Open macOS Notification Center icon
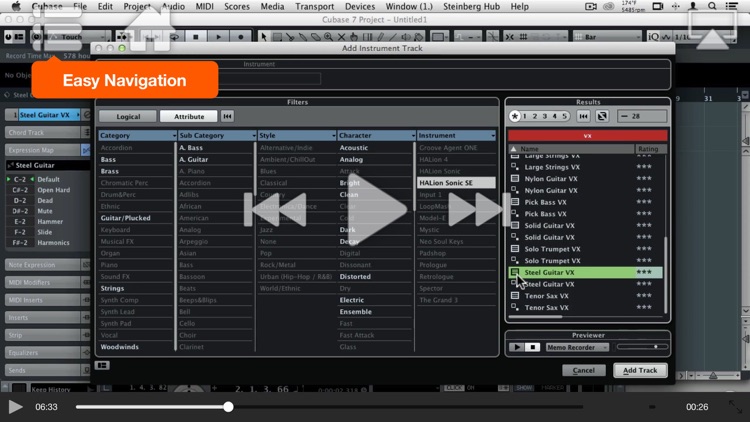750x422 pixels. pos(731,6)
